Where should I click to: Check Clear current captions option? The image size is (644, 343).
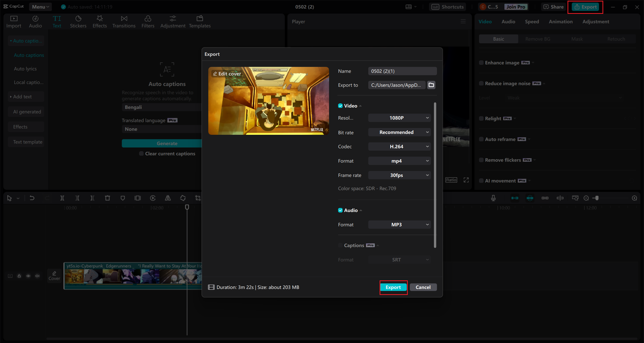[x=141, y=153]
